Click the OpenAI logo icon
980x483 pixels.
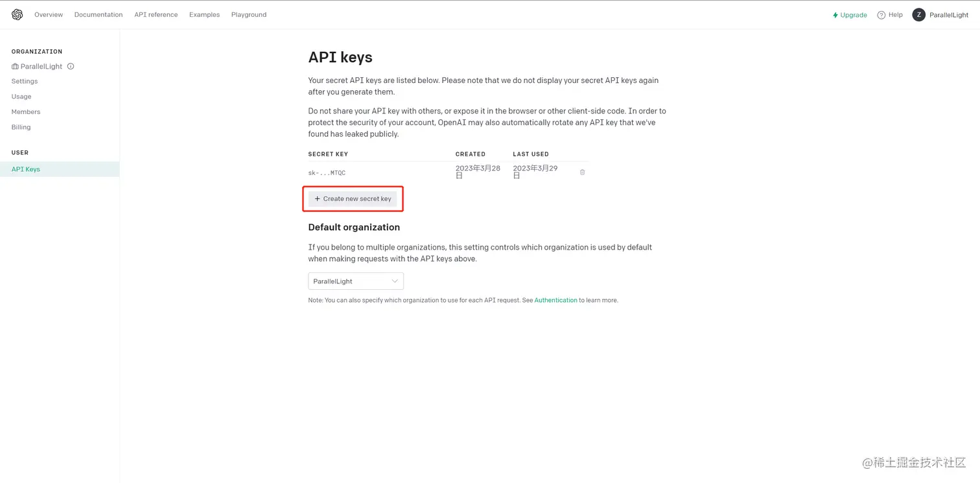click(17, 14)
